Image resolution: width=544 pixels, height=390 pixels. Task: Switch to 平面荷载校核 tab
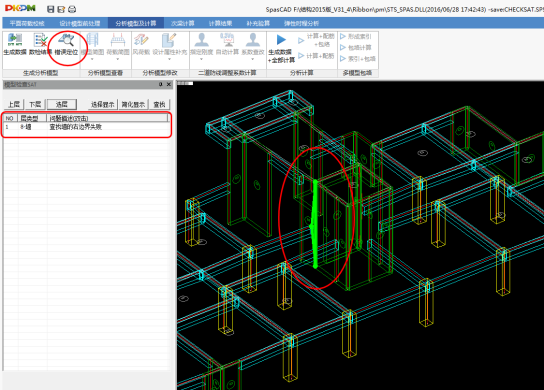coord(27,23)
